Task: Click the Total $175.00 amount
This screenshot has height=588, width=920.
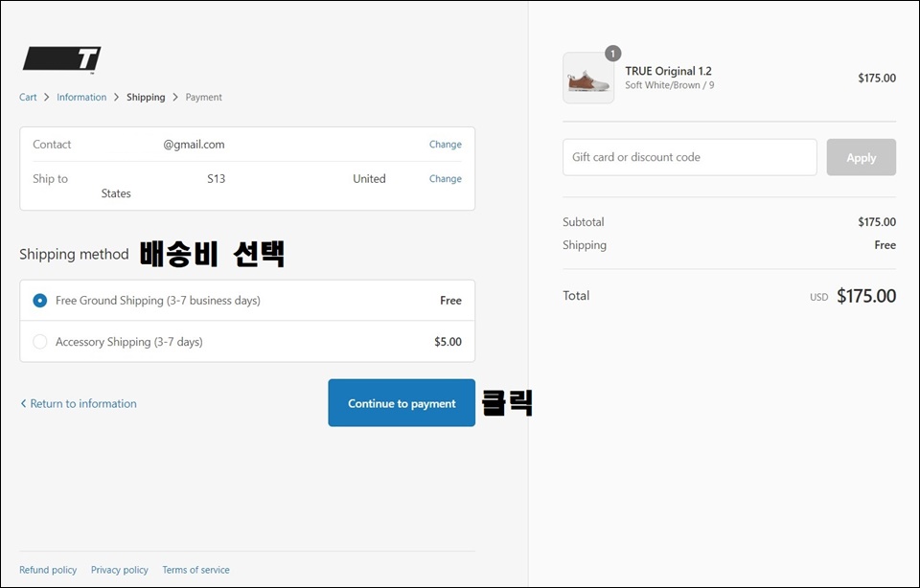Action: (x=866, y=296)
